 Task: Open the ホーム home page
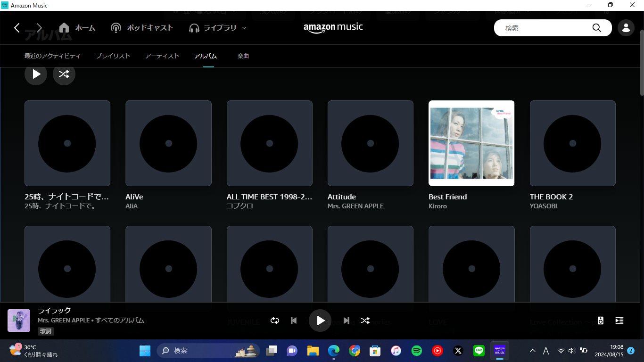pyautogui.click(x=77, y=28)
